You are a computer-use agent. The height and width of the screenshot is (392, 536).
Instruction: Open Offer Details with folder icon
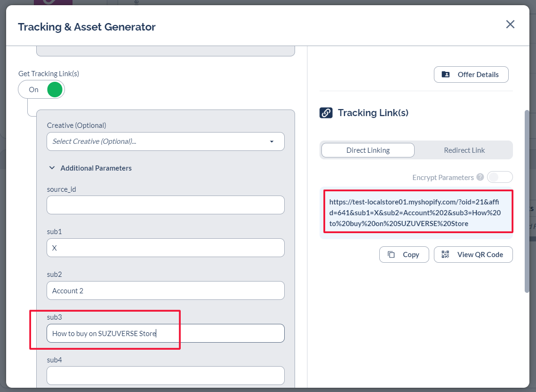(471, 74)
